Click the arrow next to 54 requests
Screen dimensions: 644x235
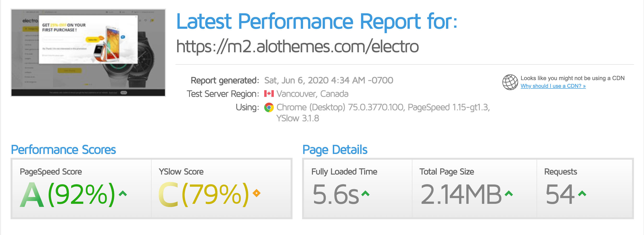[x=582, y=193]
